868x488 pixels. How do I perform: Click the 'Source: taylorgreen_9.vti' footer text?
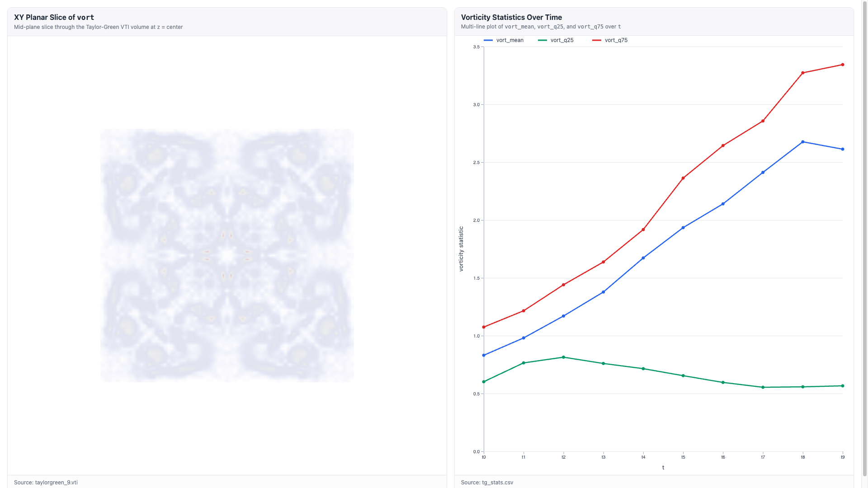(x=46, y=482)
